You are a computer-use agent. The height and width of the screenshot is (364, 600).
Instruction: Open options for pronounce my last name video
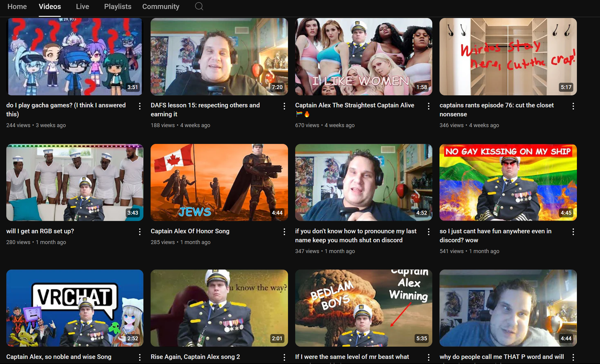(429, 232)
